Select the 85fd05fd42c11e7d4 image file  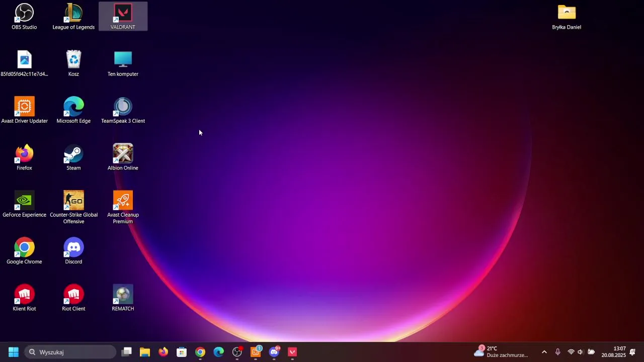click(x=24, y=64)
